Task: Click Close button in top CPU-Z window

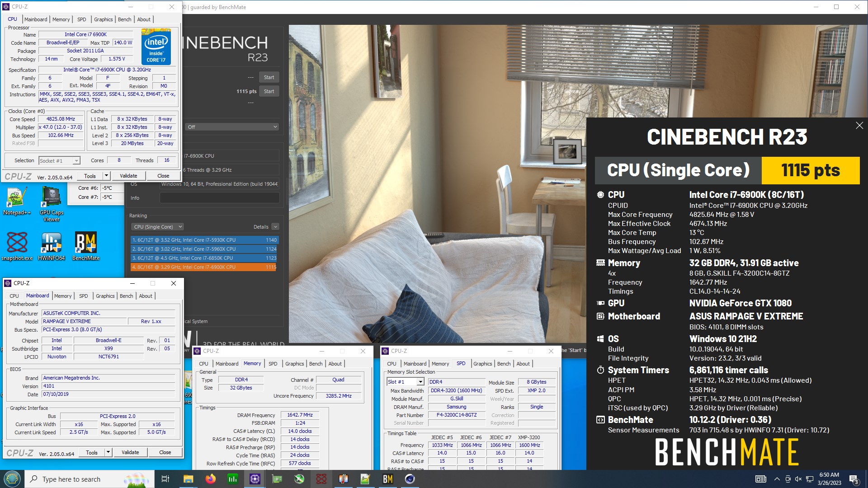Action: [x=163, y=176]
